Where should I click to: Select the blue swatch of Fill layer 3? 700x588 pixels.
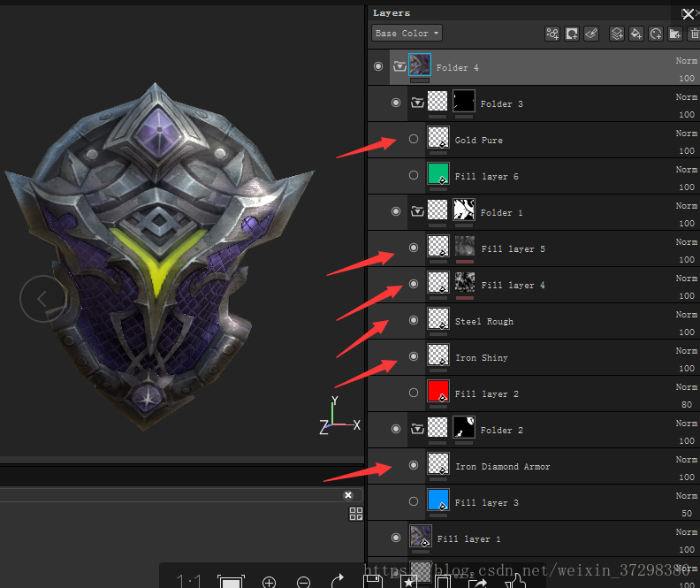click(x=438, y=500)
